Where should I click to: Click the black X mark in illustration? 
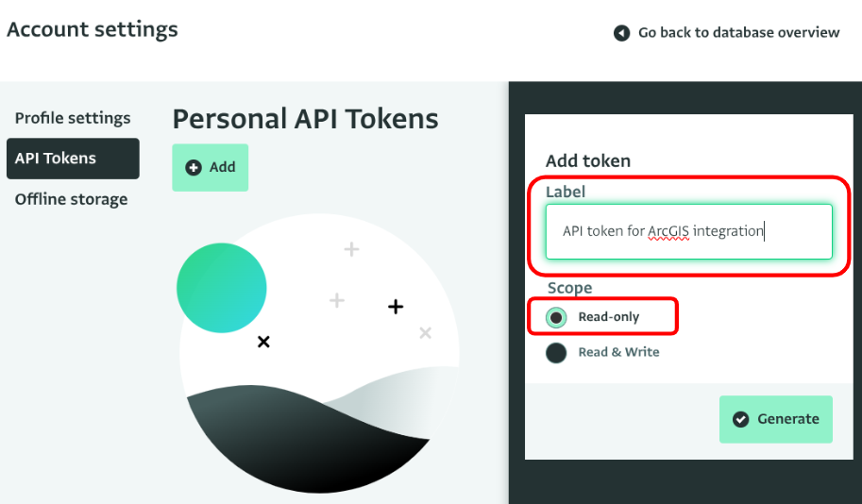pyautogui.click(x=263, y=342)
